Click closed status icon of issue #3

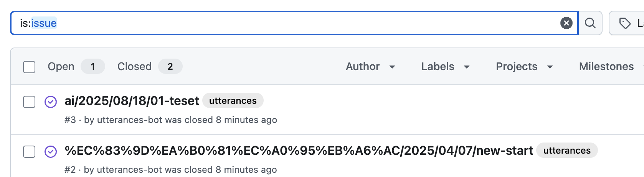pos(51,102)
